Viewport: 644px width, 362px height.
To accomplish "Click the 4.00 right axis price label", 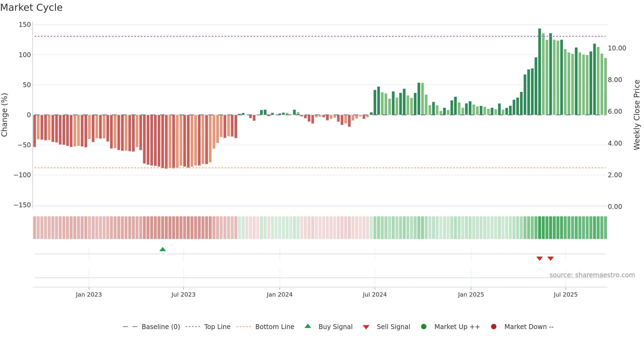I will point(615,143).
